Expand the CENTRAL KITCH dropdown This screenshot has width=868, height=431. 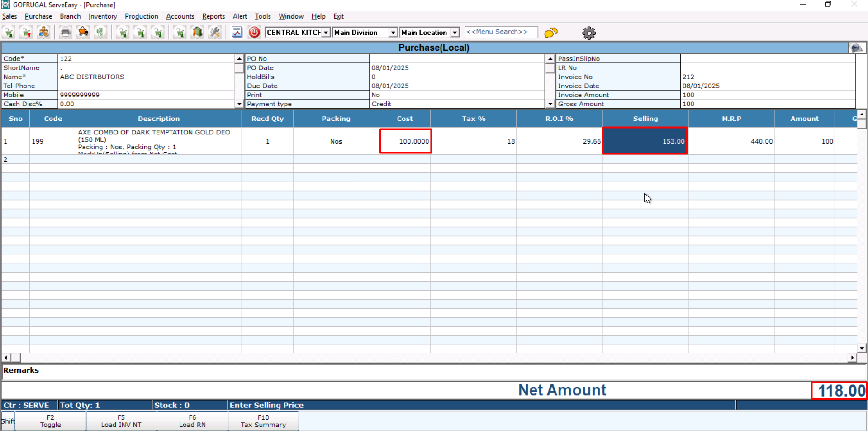pyautogui.click(x=326, y=33)
